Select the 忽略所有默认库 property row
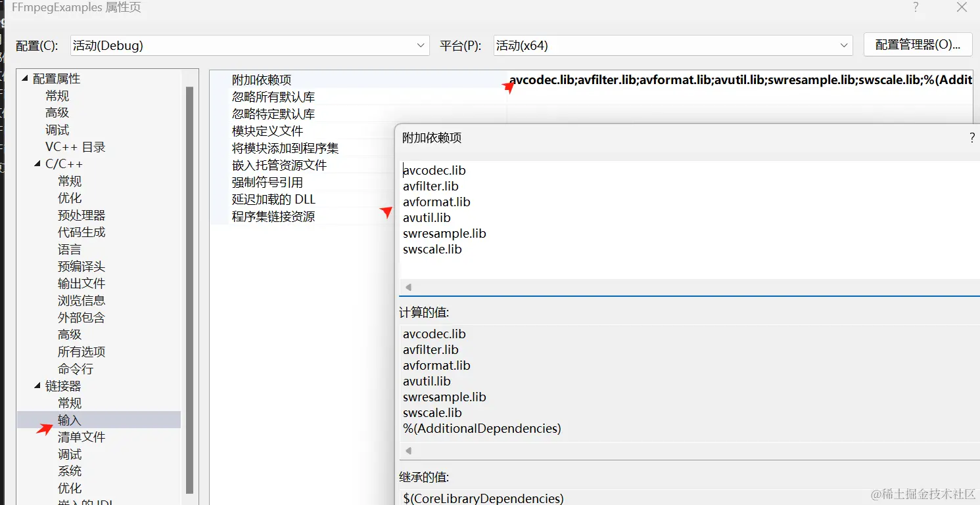Screen dimensions: 980x505 (273, 97)
